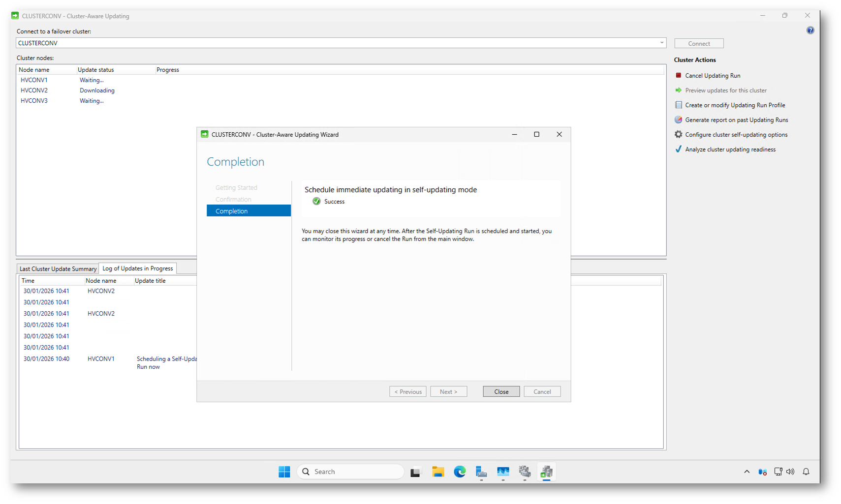Sort by the Update status column header
The width and height of the screenshot is (841, 504).
[96, 70]
